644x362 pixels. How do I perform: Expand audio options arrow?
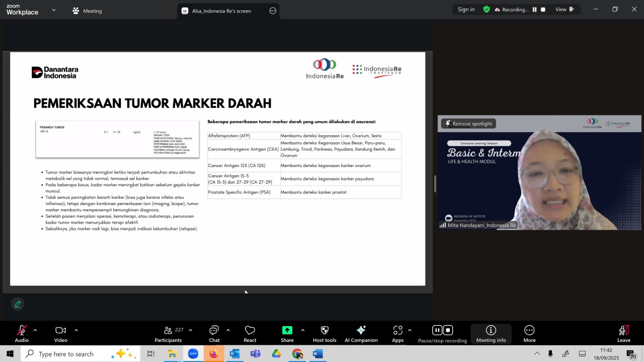(x=35, y=330)
